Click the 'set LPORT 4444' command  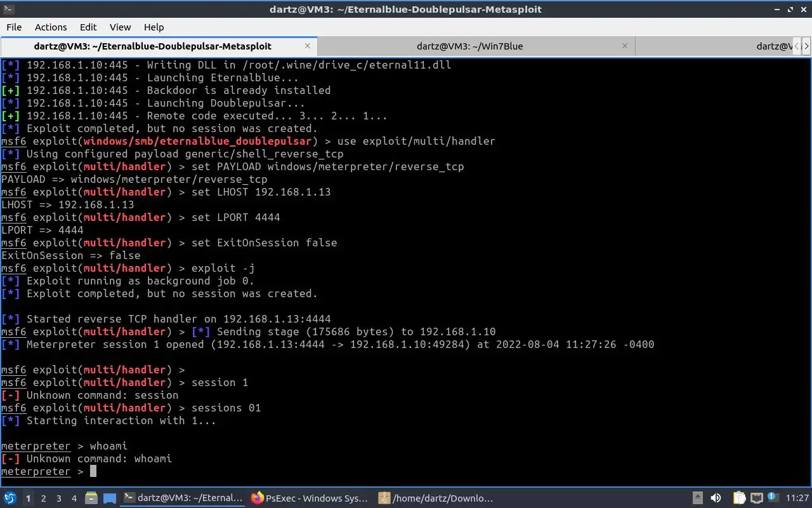point(235,217)
